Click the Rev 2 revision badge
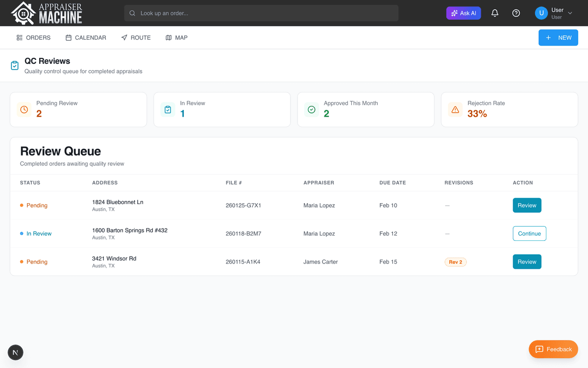Screen dimensions: 588x368 coord(455,262)
